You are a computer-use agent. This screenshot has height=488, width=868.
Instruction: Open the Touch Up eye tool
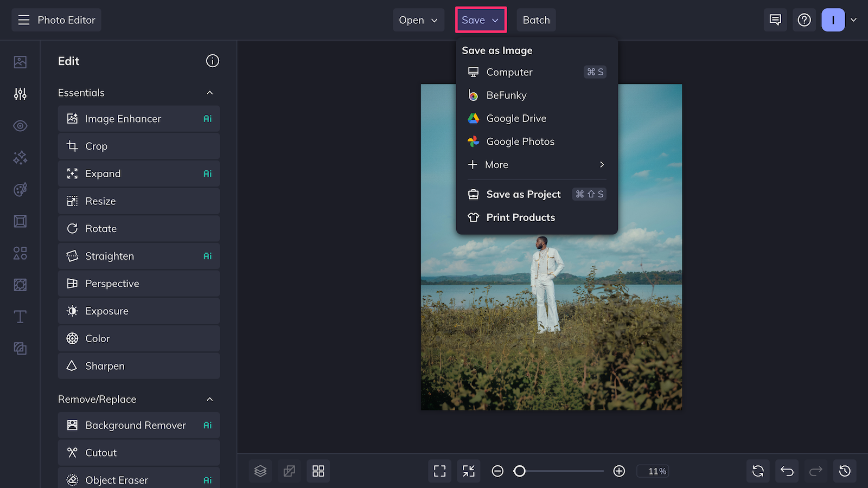pyautogui.click(x=20, y=125)
